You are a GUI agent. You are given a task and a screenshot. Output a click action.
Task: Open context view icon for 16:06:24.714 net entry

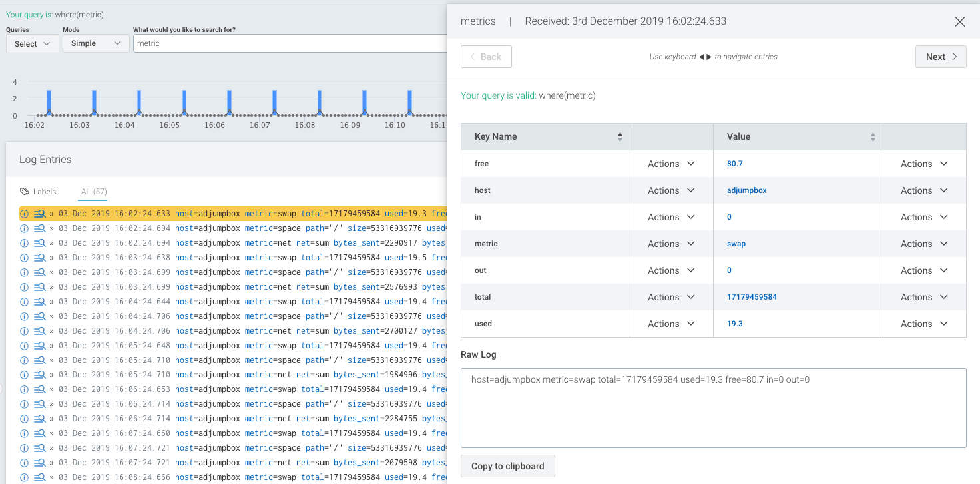(x=39, y=419)
